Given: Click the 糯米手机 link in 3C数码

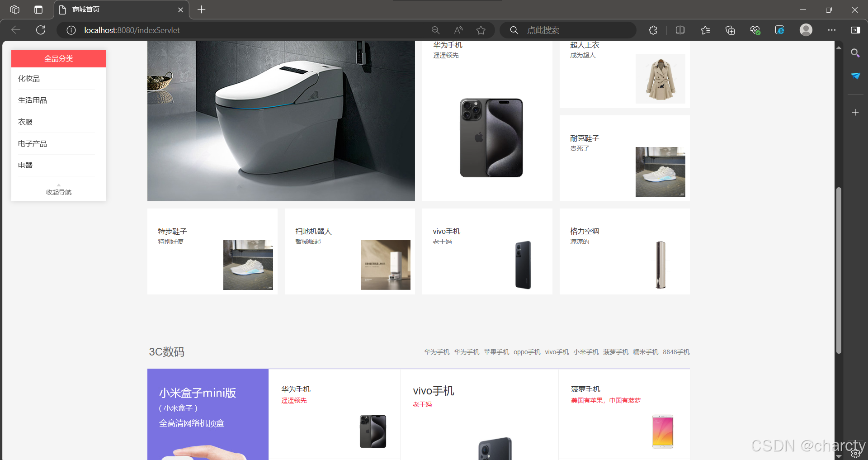Looking at the screenshot, I should pyautogui.click(x=646, y=352).
